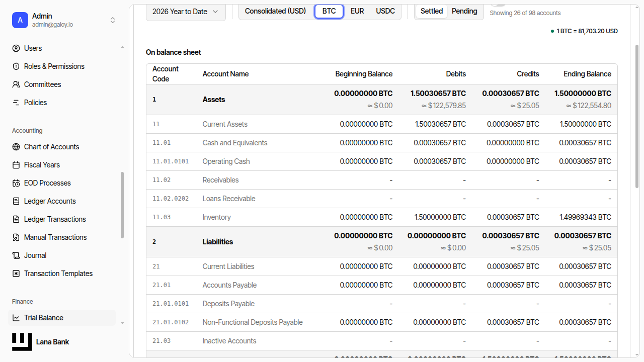Click the Liabilities account row name
The width and height of the screenshot is (644, 362).
click(x=218, y=242)
